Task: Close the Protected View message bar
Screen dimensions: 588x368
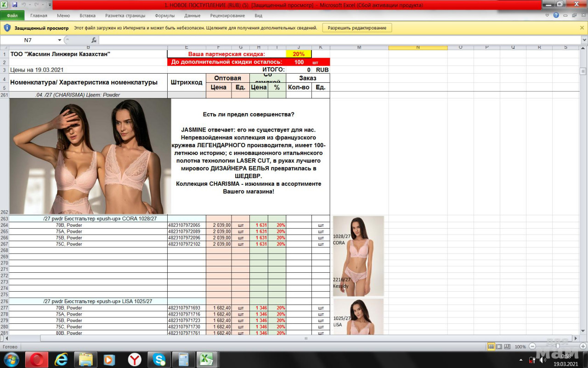Action: [x=582, y=28]
